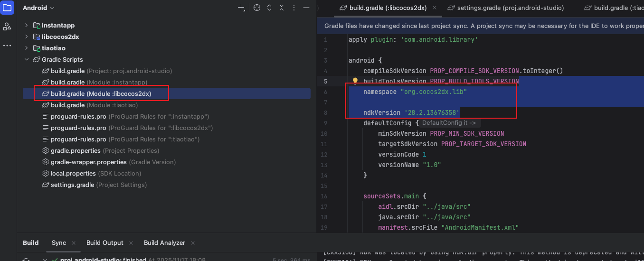Switch to settings.gradle editor tab
Viewport: 644px width, 261px height.
[505, 8]
